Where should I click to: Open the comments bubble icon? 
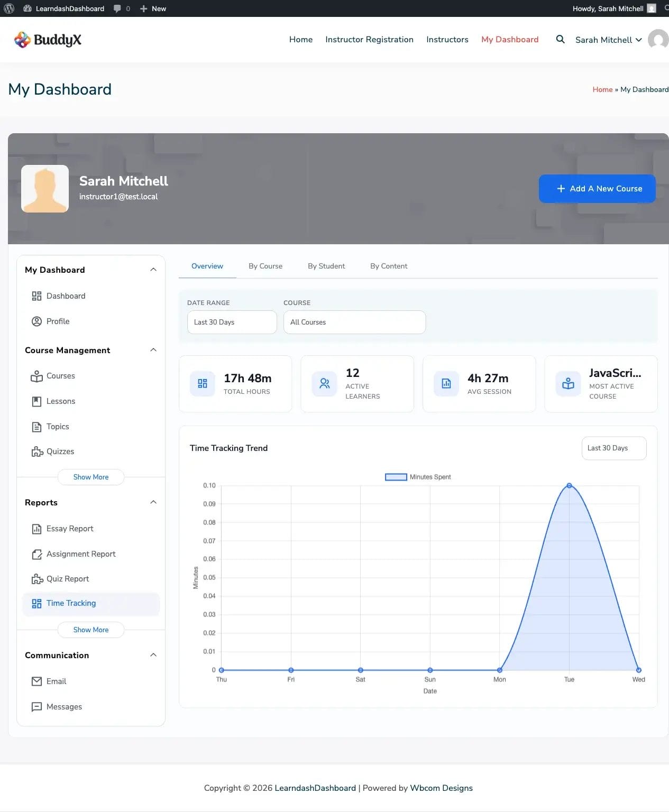coord(117,8)
